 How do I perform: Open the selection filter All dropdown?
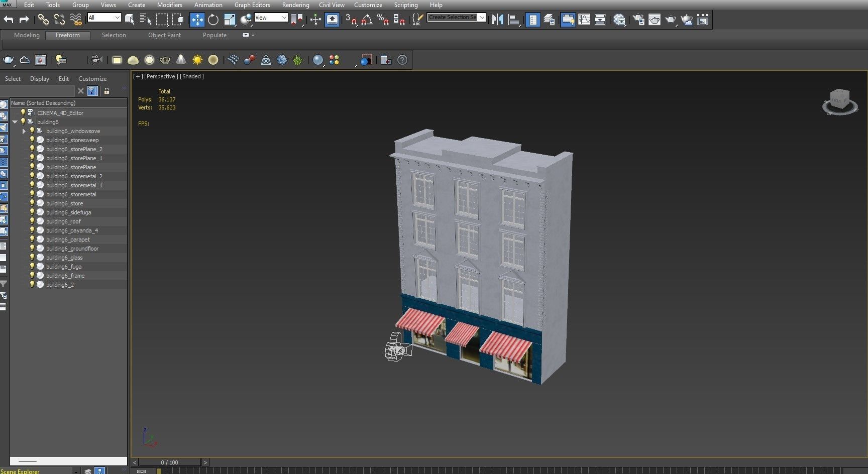104,18
